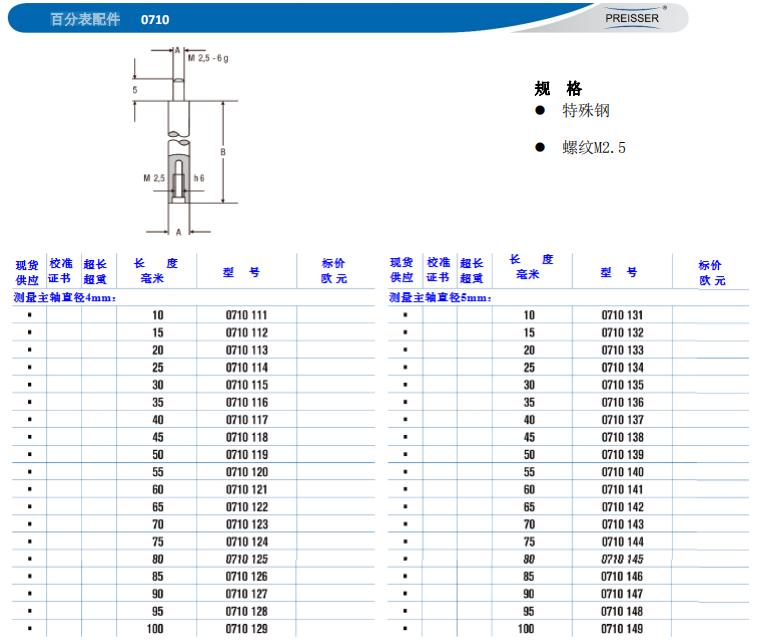Click the stock marker in row 0710 111
This screenshot has height=642, width=759.
coord(30,315)
